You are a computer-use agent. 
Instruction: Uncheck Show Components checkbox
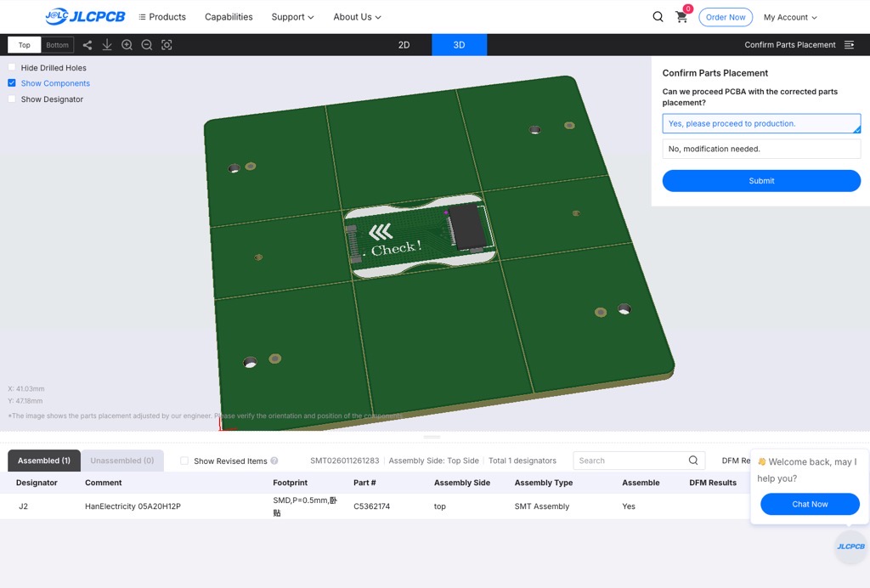tap(12, 83)
